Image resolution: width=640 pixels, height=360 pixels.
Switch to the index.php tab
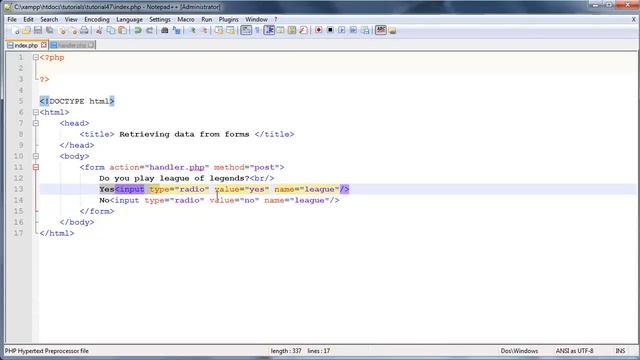(26, 45)
